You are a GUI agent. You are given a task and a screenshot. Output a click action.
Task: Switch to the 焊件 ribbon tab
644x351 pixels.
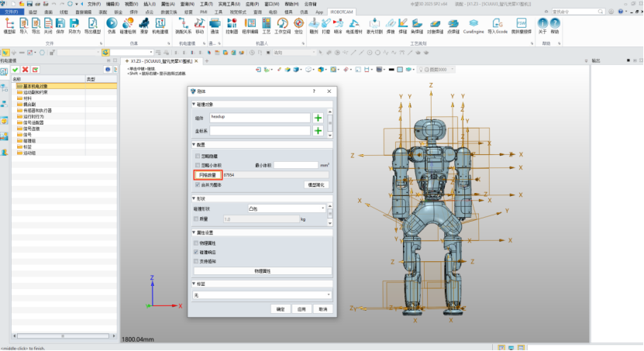pos(135,13)
